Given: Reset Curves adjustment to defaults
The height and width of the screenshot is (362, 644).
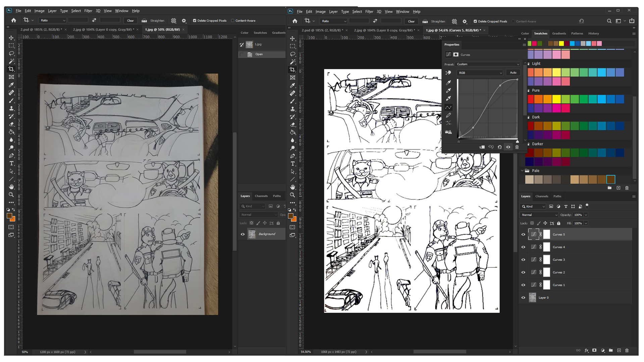Looking at the screenshot, I should pyautogui.click(x=499, y=147).
